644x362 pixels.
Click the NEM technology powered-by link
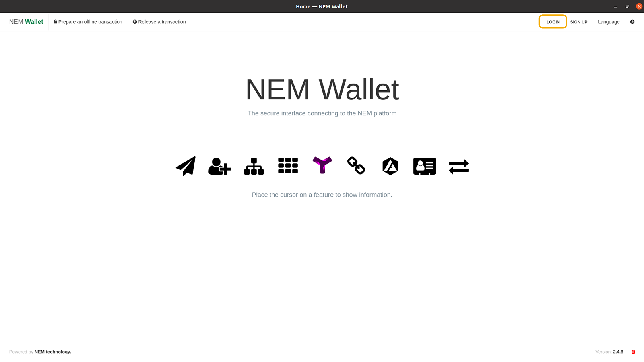click(x=53, y=351)
